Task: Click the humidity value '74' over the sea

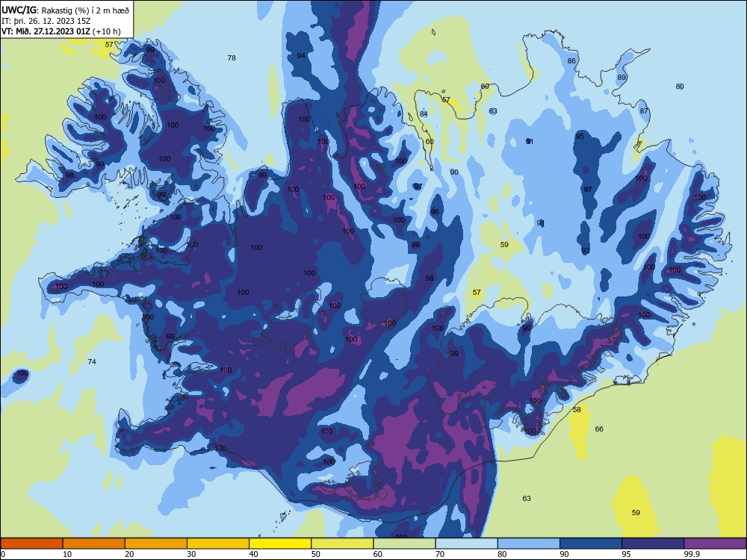Action: pos(92,362)
